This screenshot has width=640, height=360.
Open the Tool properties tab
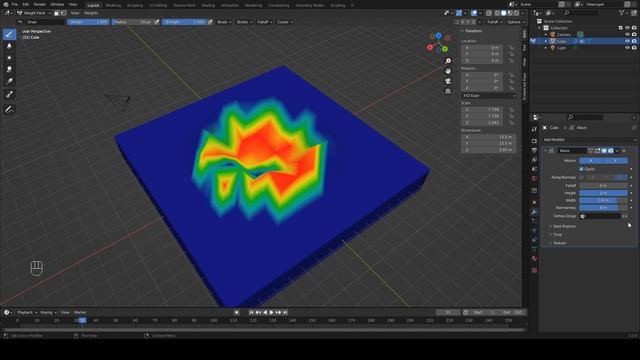point(534,129)
